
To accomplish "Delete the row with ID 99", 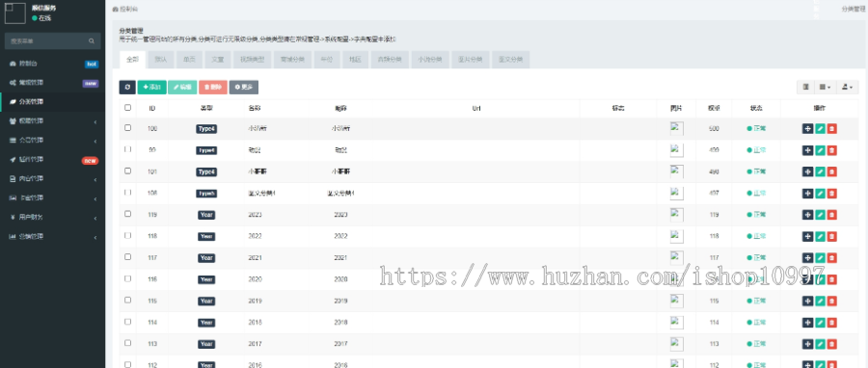I will [x=831, y=150].
